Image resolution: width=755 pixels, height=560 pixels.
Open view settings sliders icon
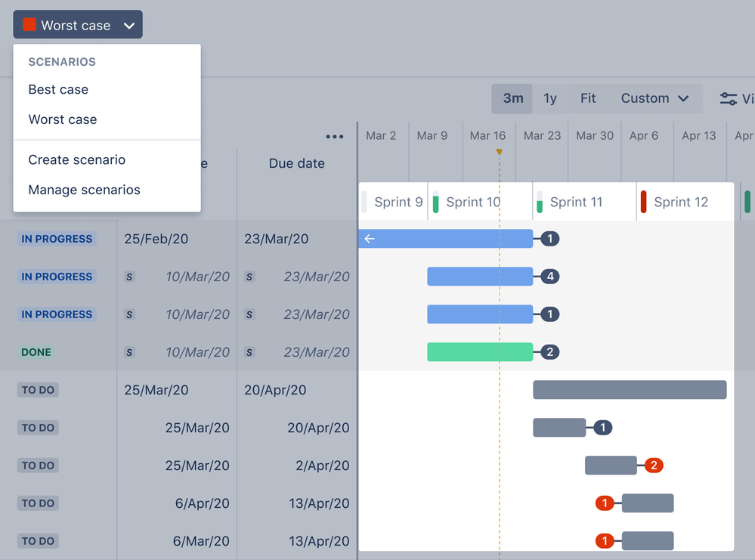click(x=728, y=99)
